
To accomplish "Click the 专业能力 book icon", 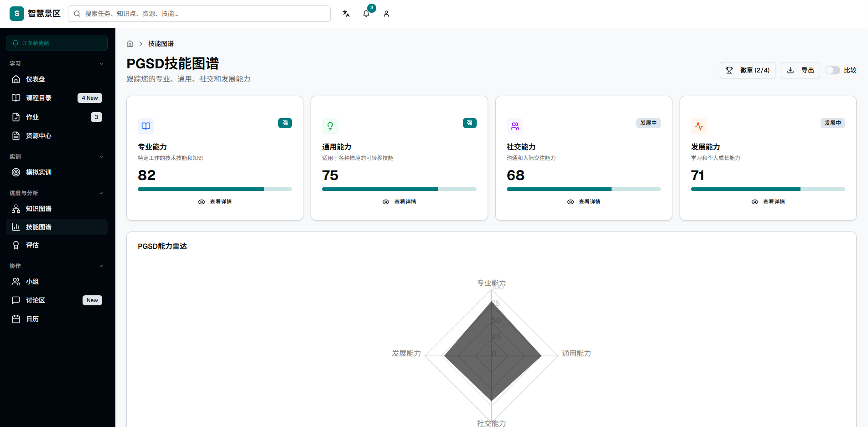I will coord(146,126).
